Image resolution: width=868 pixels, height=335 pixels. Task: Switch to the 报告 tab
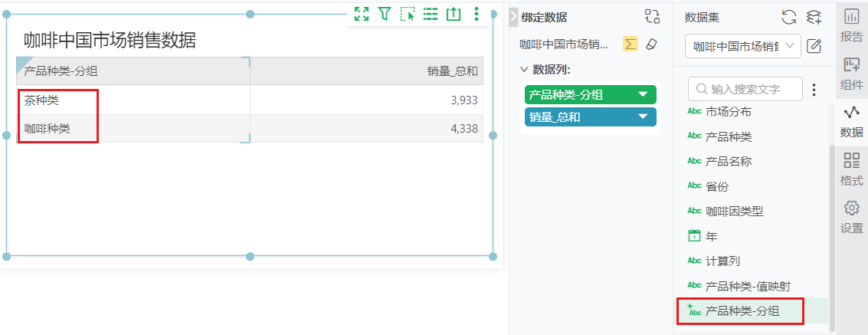(851, 26)
